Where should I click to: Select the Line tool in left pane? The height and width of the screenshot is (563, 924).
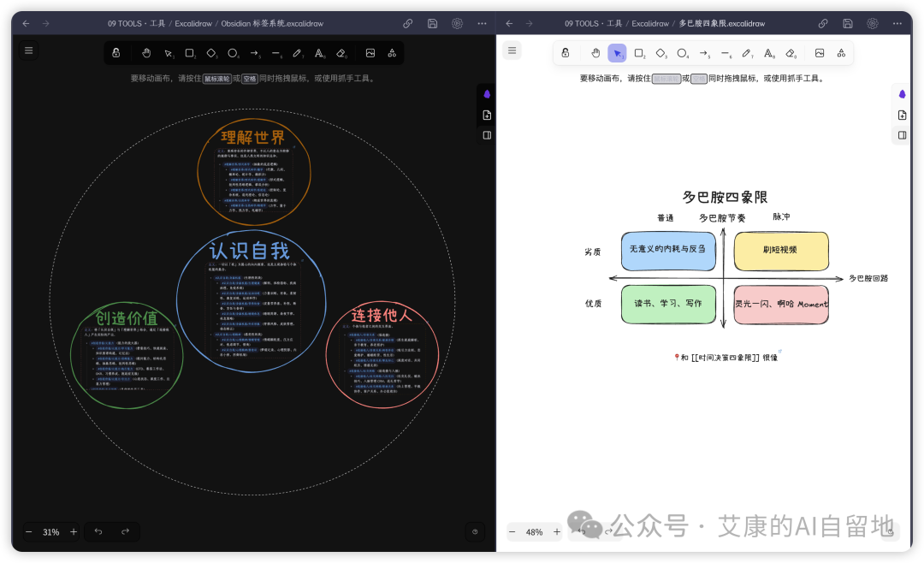275,53
